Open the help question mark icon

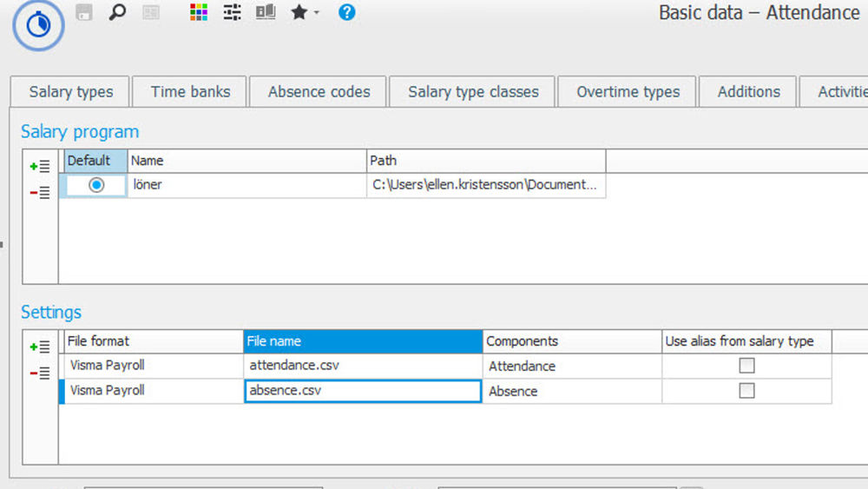point(347,13)
